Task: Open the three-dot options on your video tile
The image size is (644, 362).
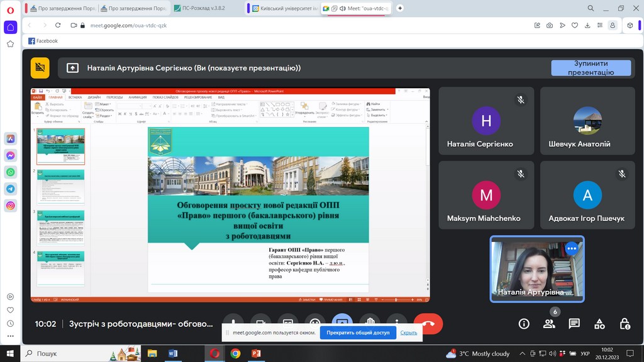Action: (x=571, y=248)
